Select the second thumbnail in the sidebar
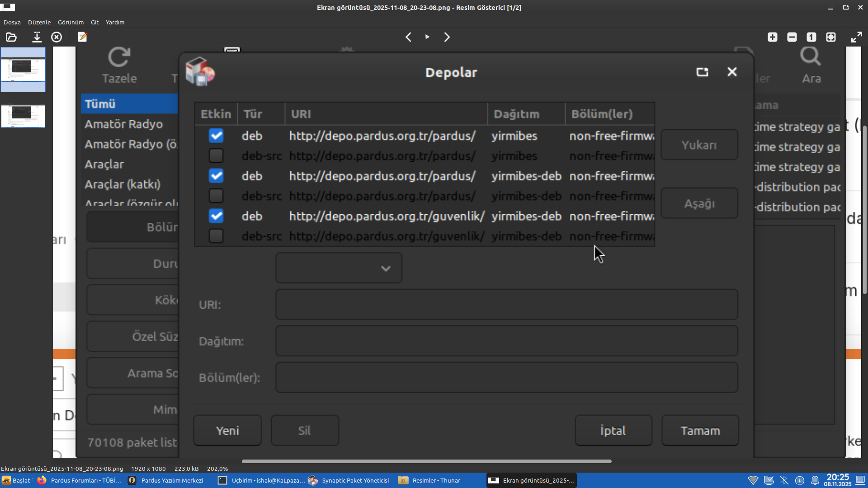The height and width of the screenshot is (488, 868). click(x=23, y=116)
